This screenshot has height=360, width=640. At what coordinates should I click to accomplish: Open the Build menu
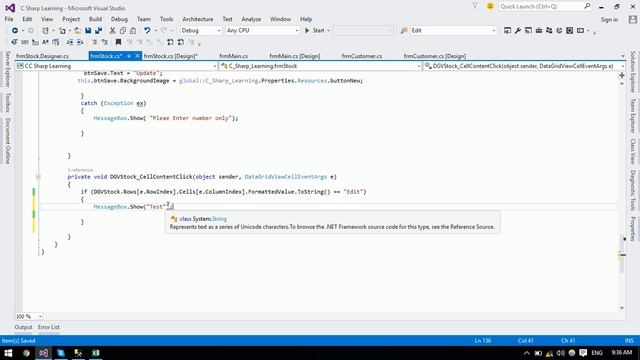click(x=95, y=19)
